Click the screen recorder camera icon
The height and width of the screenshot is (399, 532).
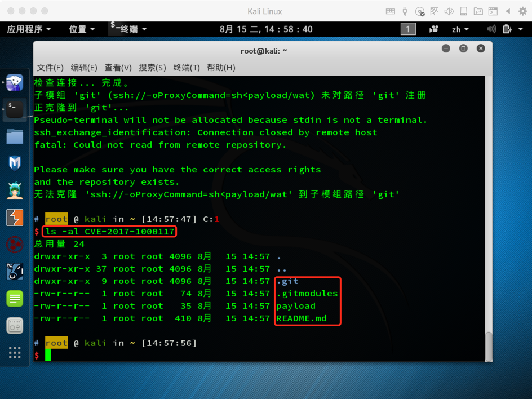click(433, 29)
